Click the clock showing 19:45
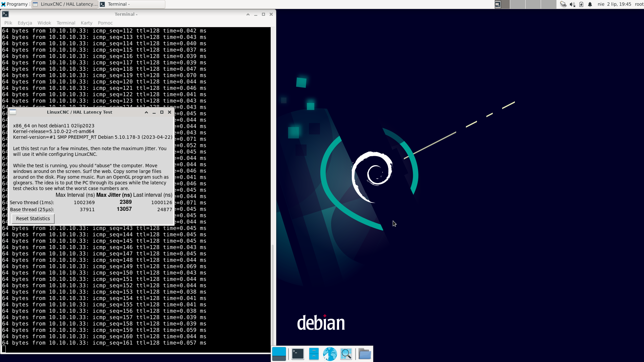 tap(614, 4)
